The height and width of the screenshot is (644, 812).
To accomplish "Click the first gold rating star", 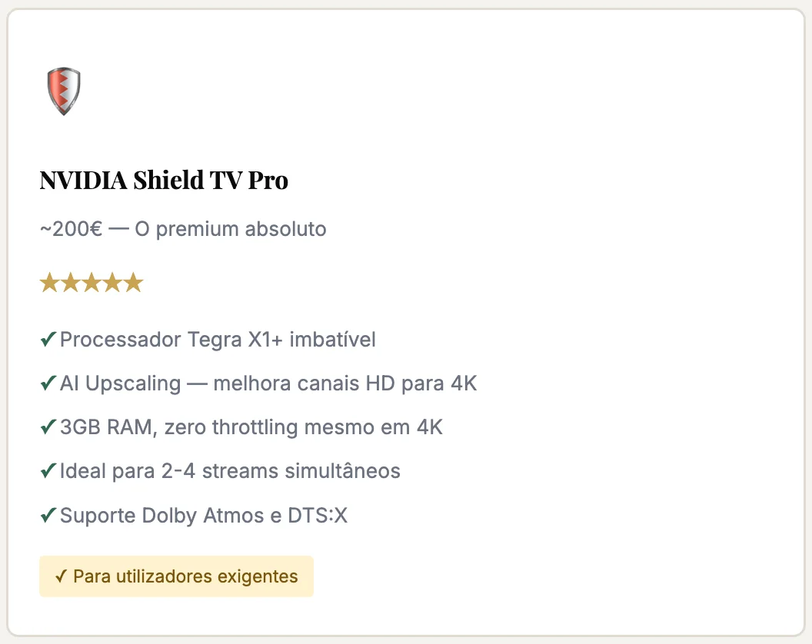I will [x=50, y=283].
